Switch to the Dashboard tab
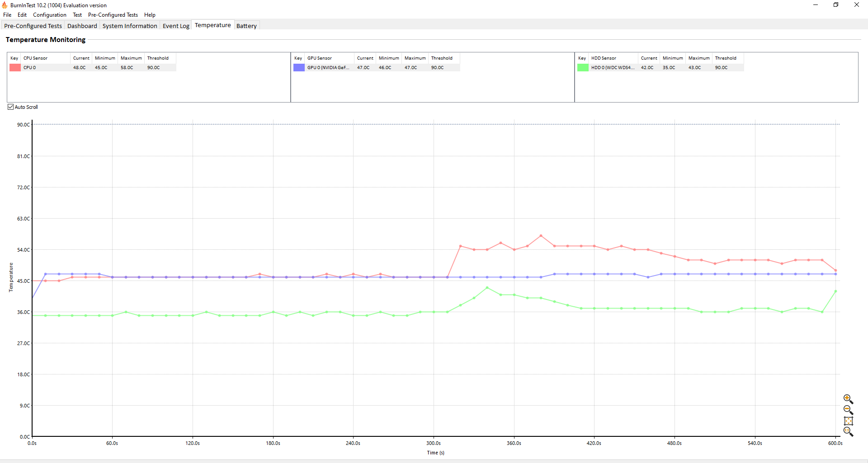The image size is (868, 463). [x=82, y=26]
